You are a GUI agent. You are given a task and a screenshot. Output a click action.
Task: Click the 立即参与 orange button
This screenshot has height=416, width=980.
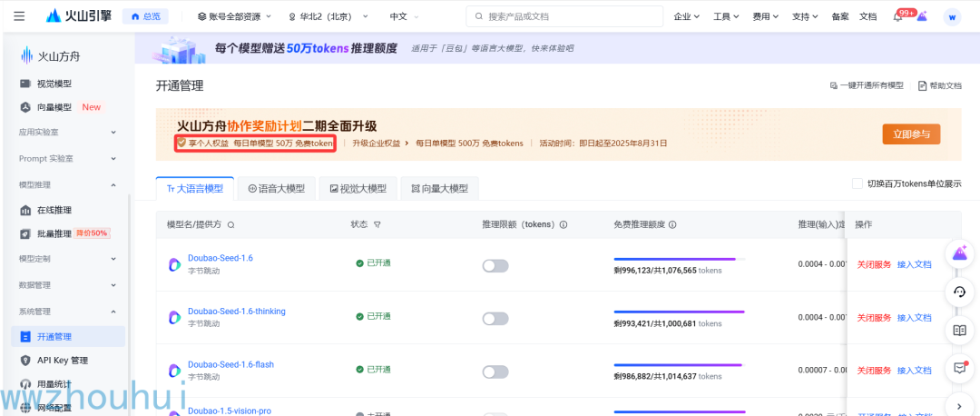[911, 134]
